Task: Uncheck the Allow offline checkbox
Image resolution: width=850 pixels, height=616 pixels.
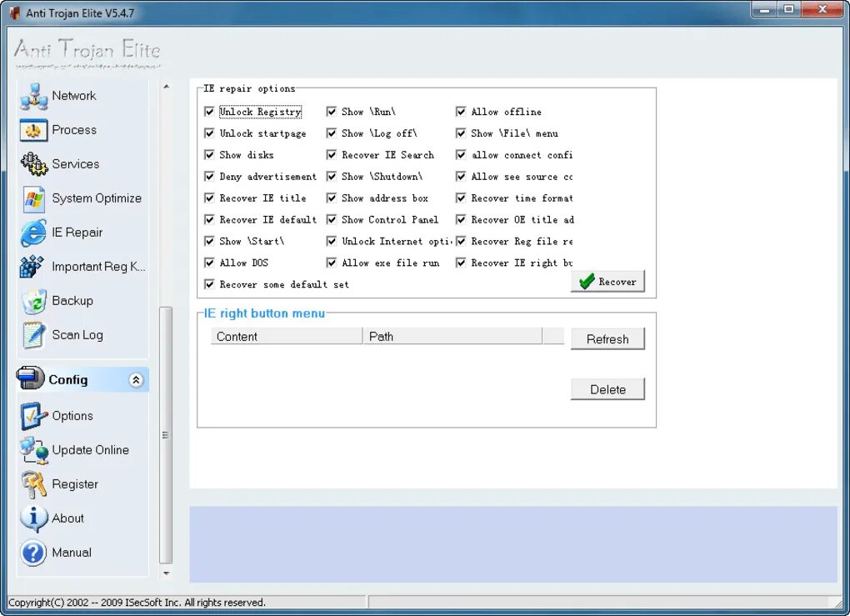Action: [461, 112]
